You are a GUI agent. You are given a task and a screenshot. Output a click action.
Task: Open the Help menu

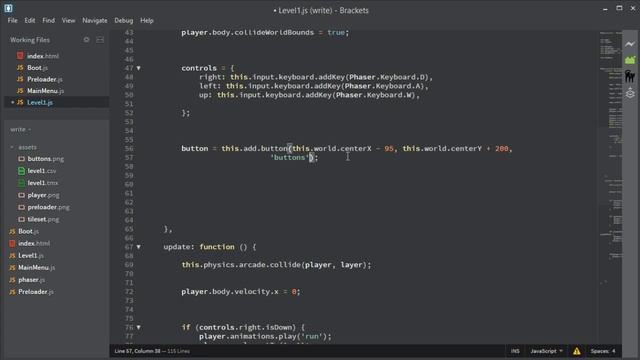coord(147,20)
